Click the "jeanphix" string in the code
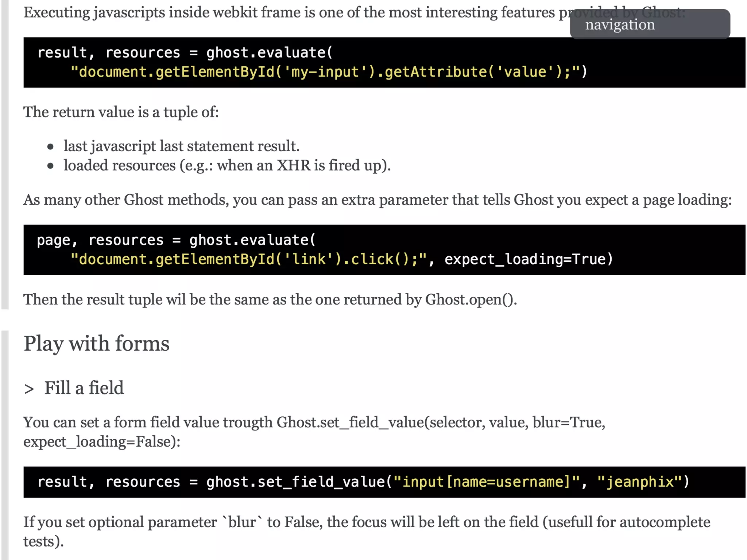 (639, 482)
